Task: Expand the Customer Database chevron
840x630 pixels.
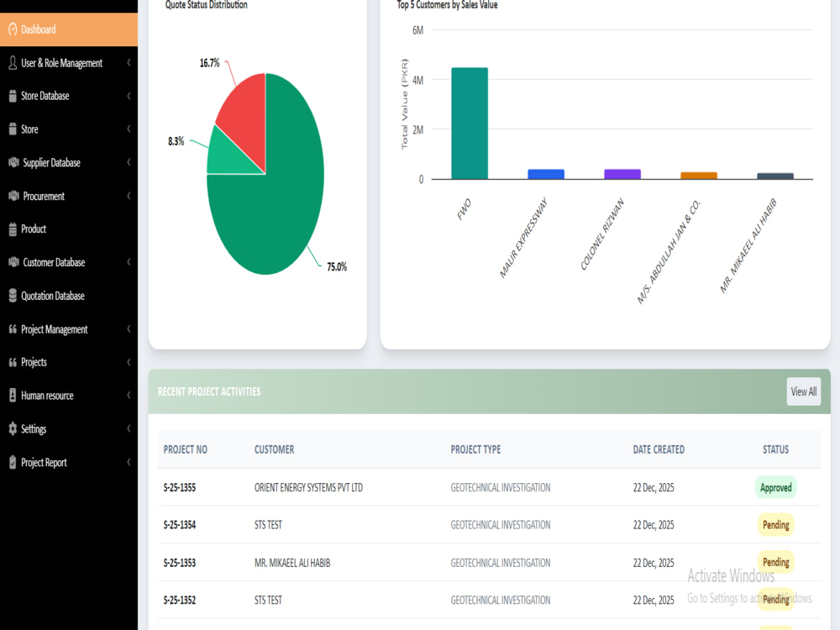Action: 129,262
